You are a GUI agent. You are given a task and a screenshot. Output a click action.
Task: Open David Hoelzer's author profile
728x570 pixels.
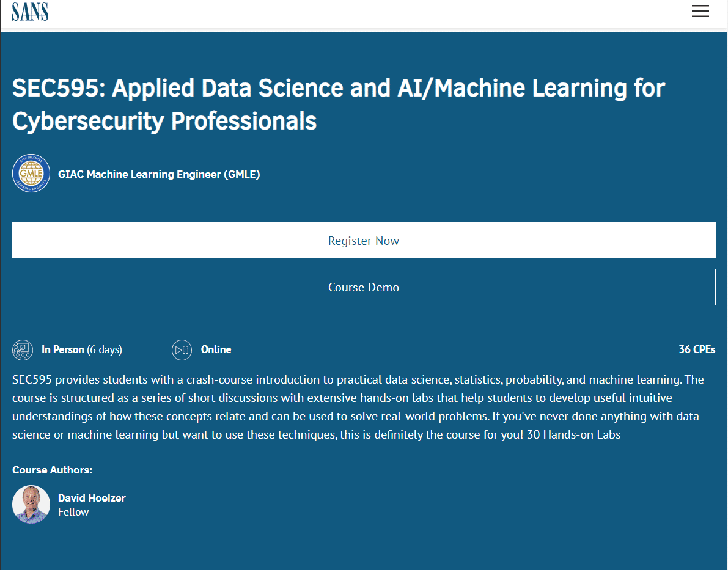click(x=92, y=498)
